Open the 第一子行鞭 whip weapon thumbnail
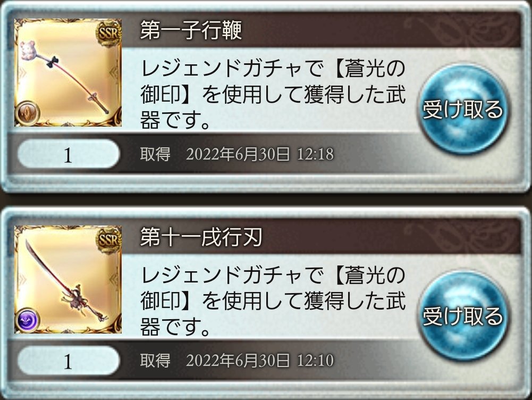Screen dimensions: 532x400 coord(68,73)
